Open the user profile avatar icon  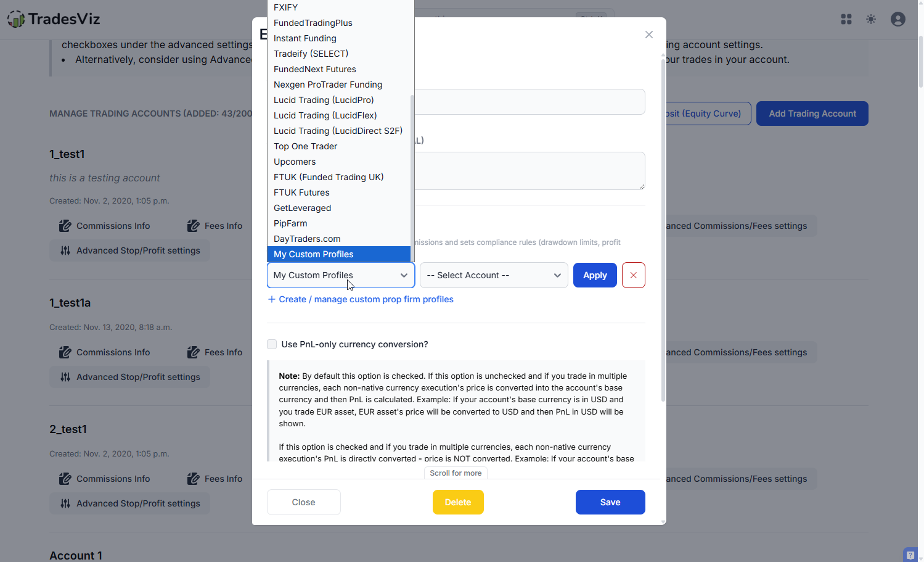click(x=898, y=19)
